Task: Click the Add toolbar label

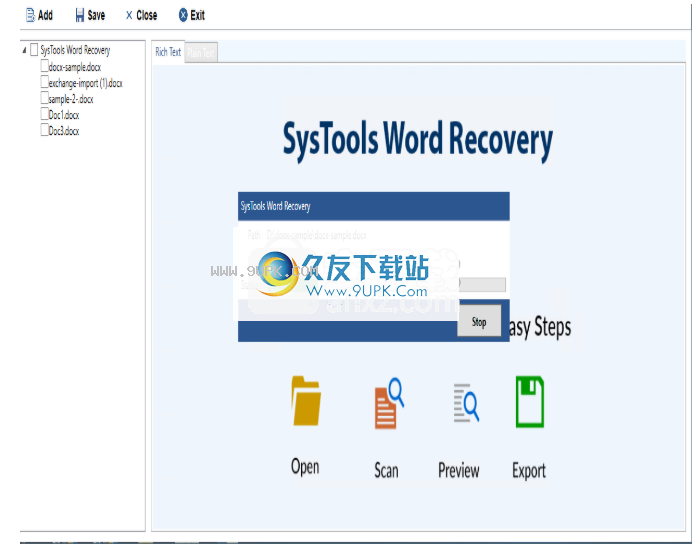Action: pyautogui.click(x=45, y=15)
